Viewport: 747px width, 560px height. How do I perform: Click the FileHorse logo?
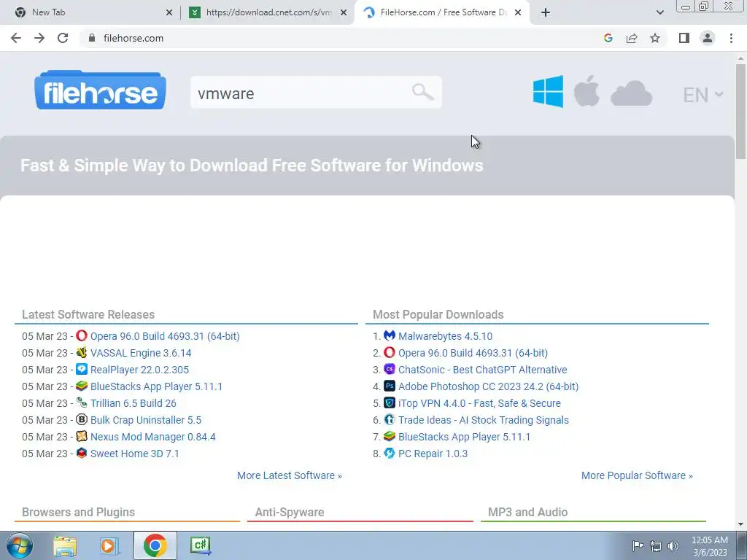pos(100,90)
